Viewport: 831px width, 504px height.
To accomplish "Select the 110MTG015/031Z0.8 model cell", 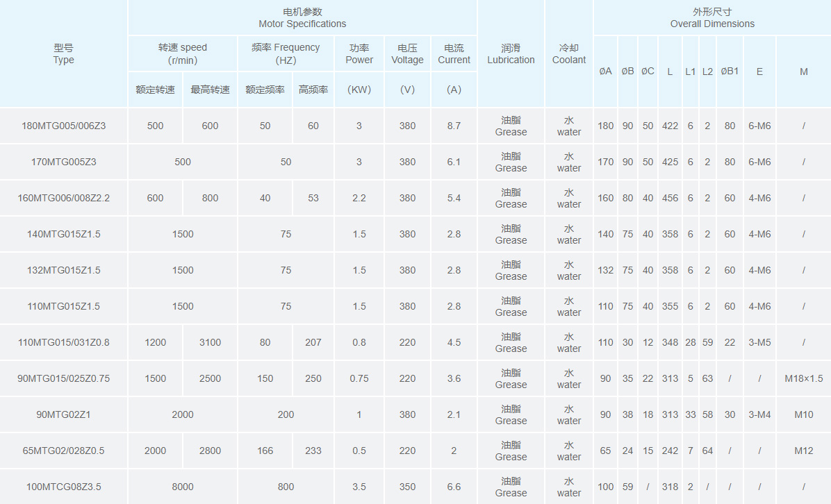I will (x=64, y=342).
